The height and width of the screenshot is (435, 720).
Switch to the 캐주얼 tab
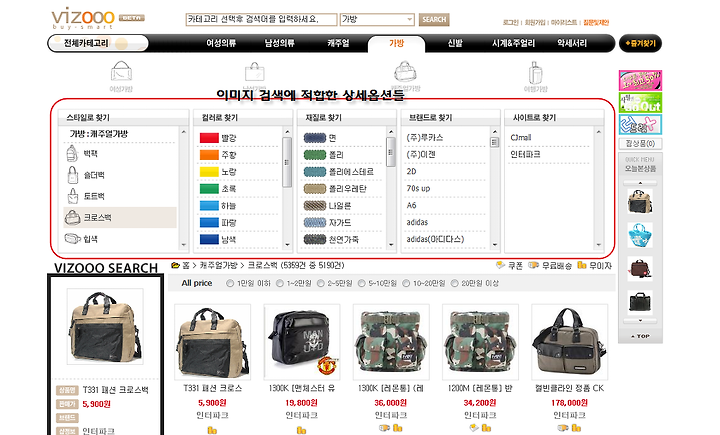(x=338, y=43)
